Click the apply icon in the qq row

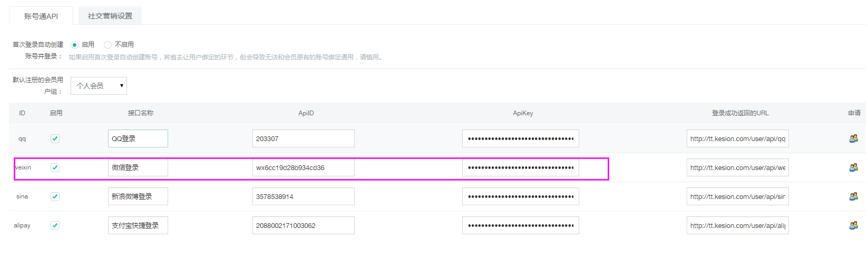pyautogui.click(x=853, y=138)
